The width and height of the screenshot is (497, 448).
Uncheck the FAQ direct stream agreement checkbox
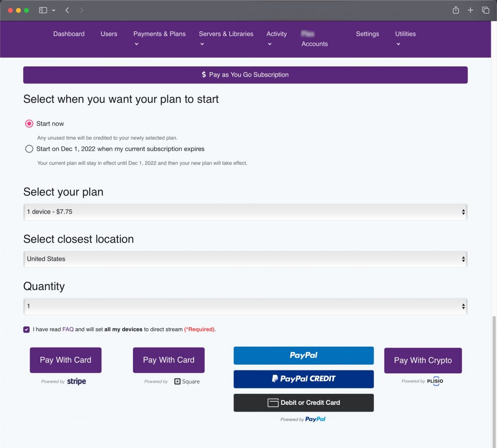26,330
